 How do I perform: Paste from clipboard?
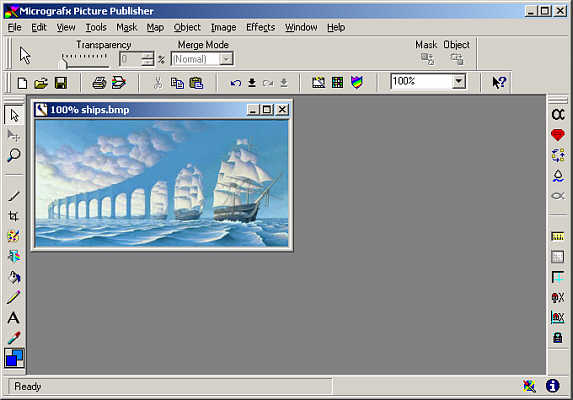pyautogui.click(x=196, y=83)
